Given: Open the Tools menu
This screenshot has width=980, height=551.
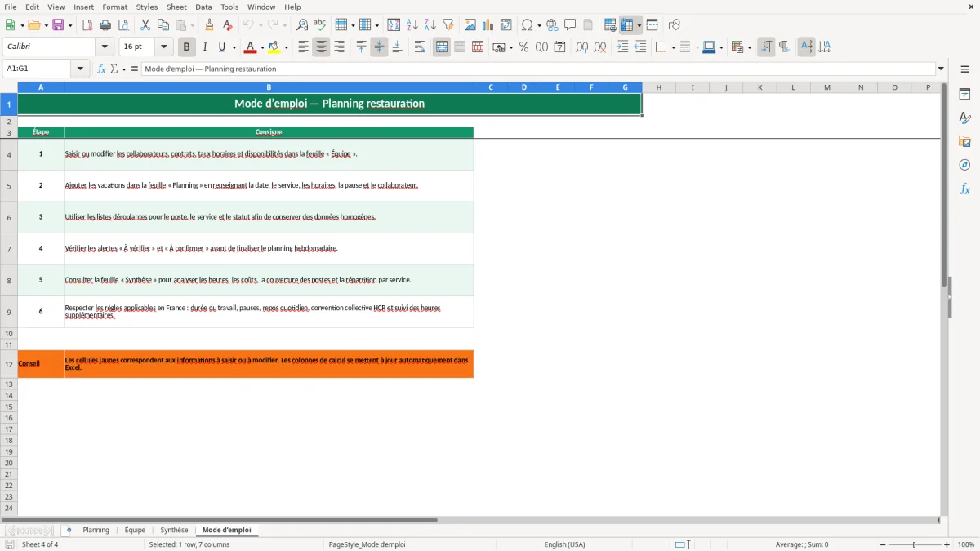Looking at the screenshot, I should [x=229, y=7].
